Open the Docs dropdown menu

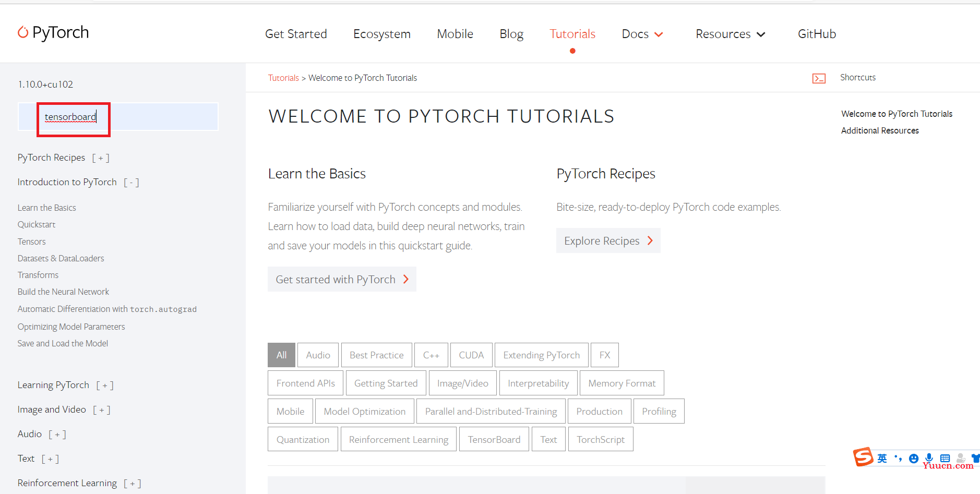(x=642, y=34)
